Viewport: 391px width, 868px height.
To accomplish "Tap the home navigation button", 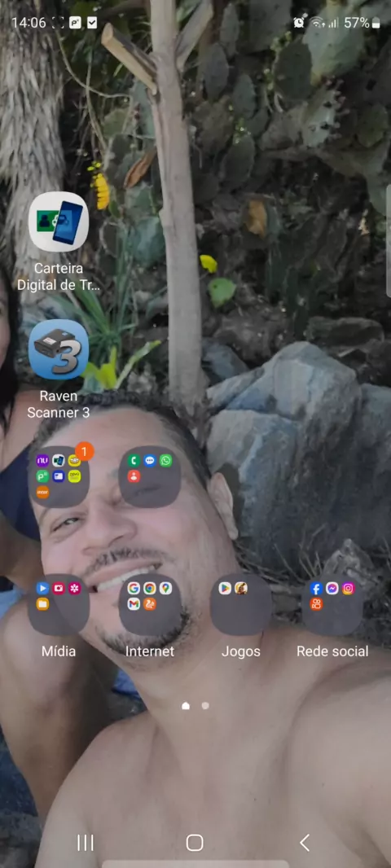I will (x=195, y=843).
